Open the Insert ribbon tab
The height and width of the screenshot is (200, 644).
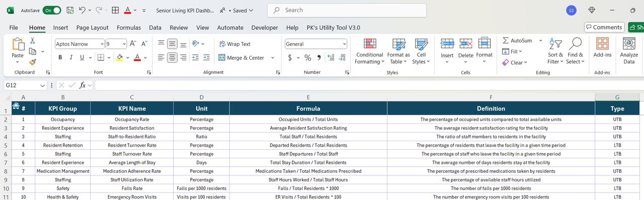pos(61,28)
